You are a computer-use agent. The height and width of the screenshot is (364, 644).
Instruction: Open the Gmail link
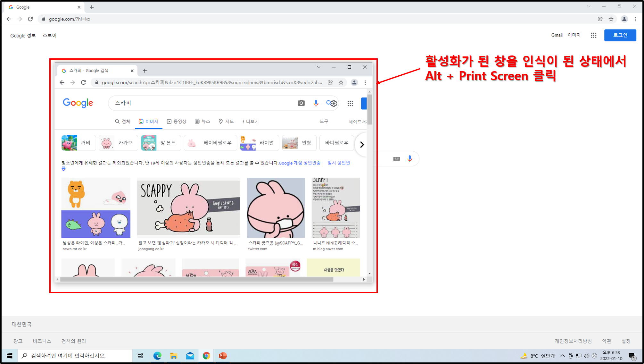tap(557, 35)
